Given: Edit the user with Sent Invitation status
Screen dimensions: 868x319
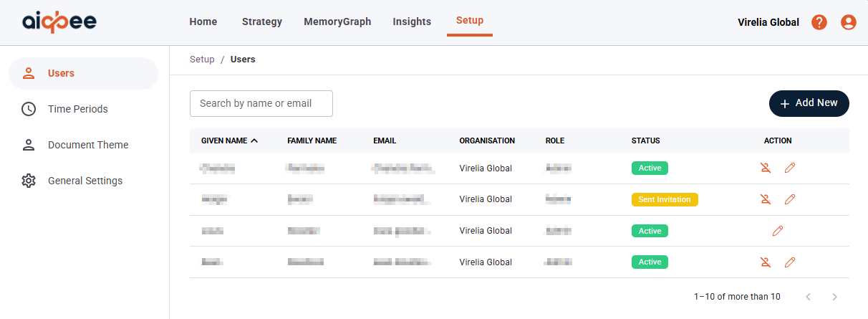Looking at the screenshot, I should click(x=790, y=199).
